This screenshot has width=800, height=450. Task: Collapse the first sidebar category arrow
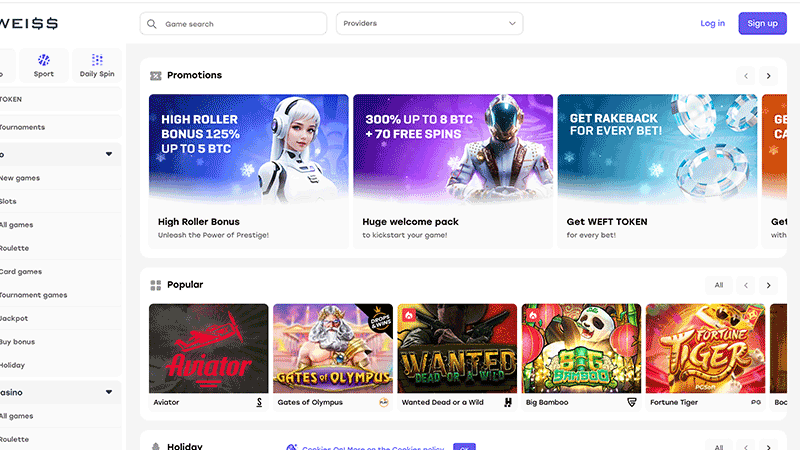point(109,154)
